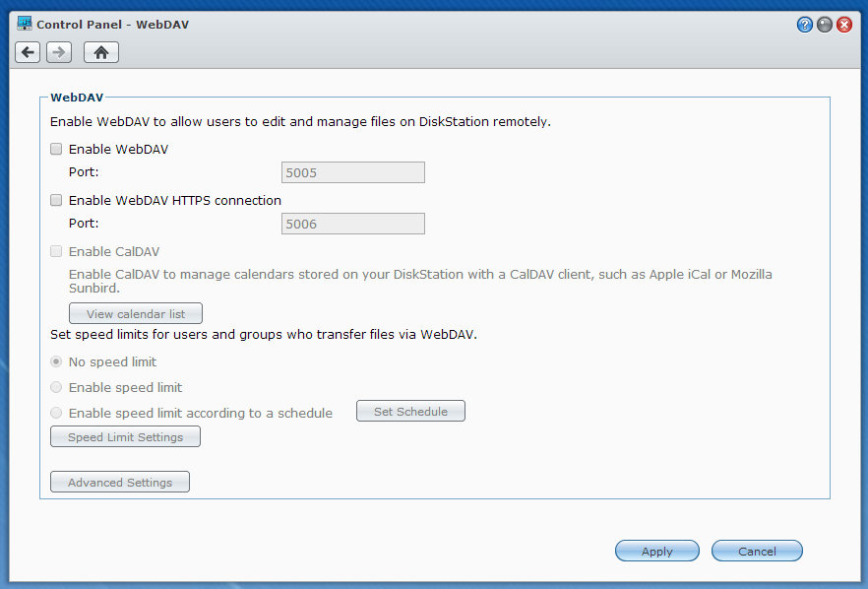Viewport: 868px width, 589px height.
Task: Close the WebDAV window with red X
Action: (844, 25)
